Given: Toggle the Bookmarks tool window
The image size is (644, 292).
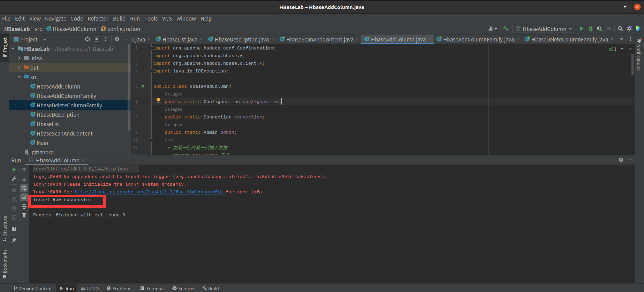Looking at the screenshot, I should pyautogui.click(x=5, y=264).
